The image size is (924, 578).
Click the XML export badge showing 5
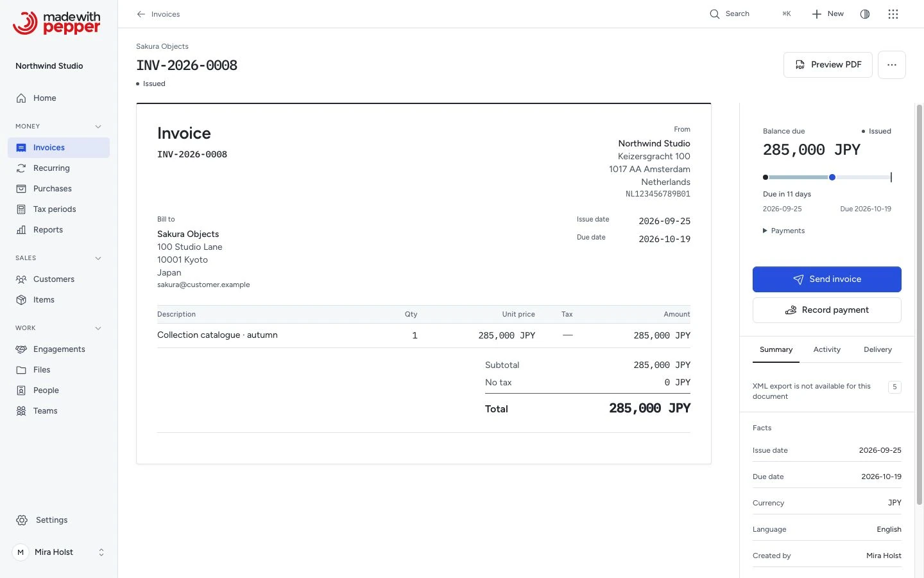894,387
